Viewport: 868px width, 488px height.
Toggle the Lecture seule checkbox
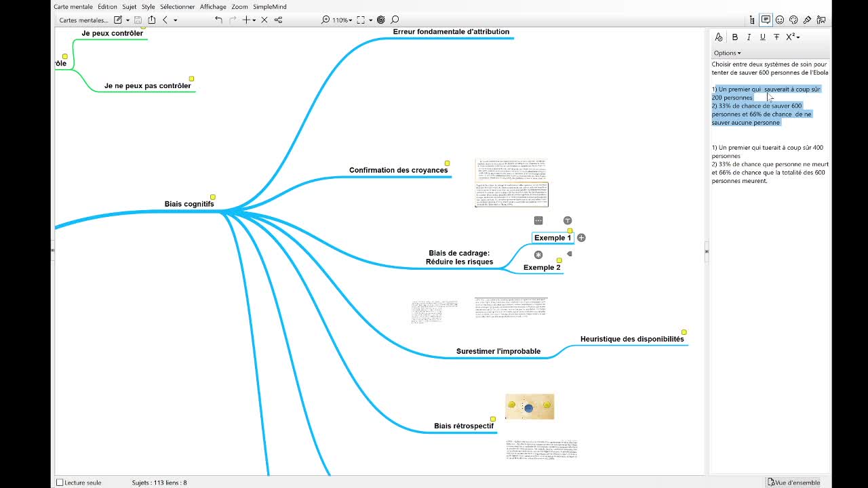pos(60,483)
